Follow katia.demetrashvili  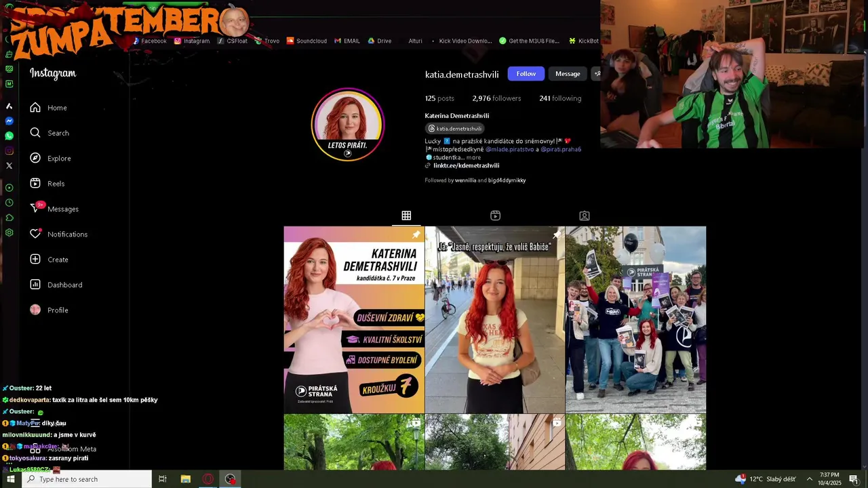(526, 74)
